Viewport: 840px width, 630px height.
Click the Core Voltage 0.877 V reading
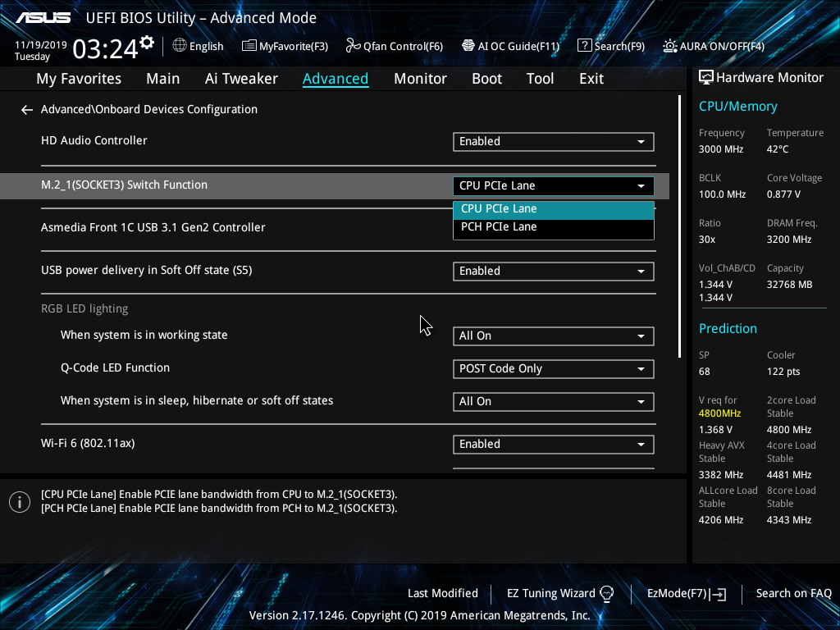783,194
